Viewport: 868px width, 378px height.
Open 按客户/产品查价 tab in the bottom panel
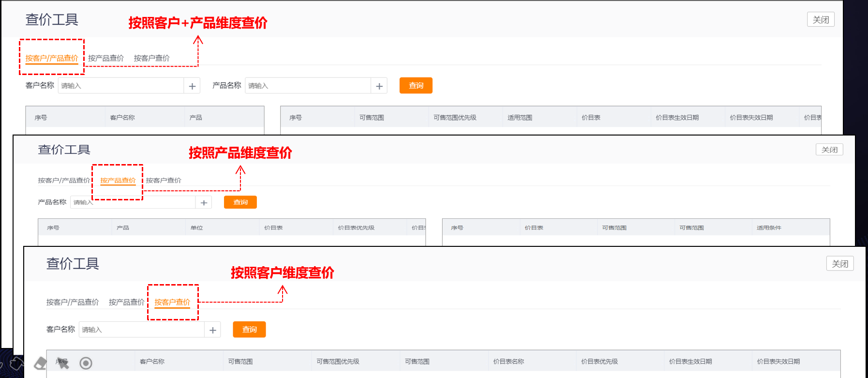pyautogui.click(x=73, y=302)
